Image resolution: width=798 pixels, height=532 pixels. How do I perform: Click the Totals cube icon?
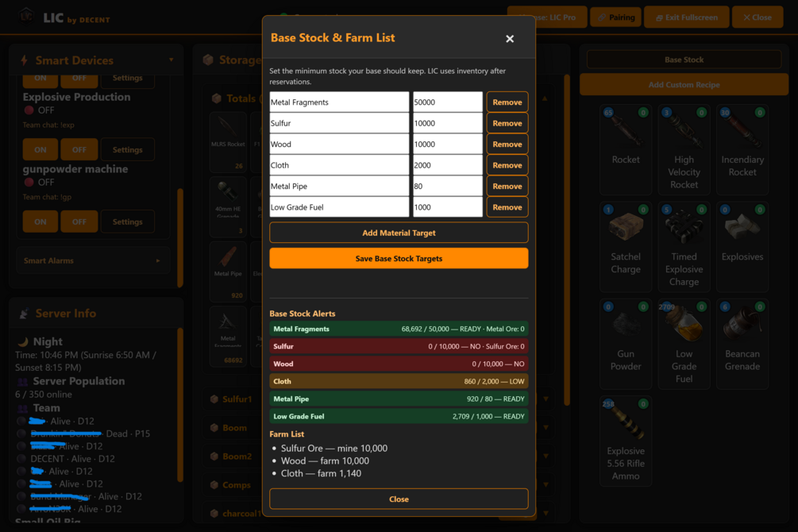(x=216, y=98)
